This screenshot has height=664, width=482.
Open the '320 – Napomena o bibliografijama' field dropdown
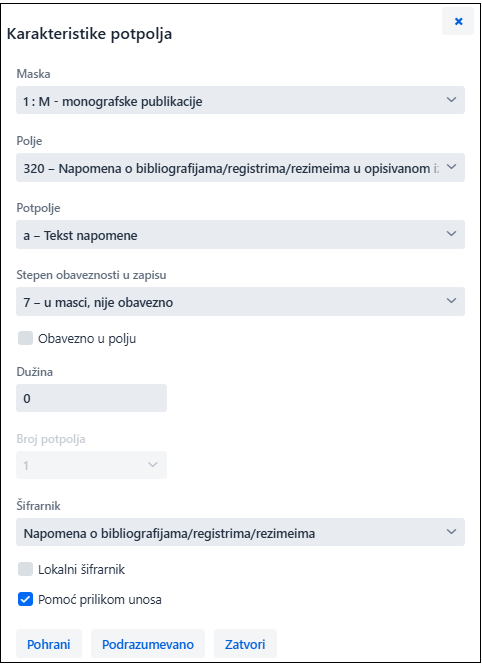[240, 167]
